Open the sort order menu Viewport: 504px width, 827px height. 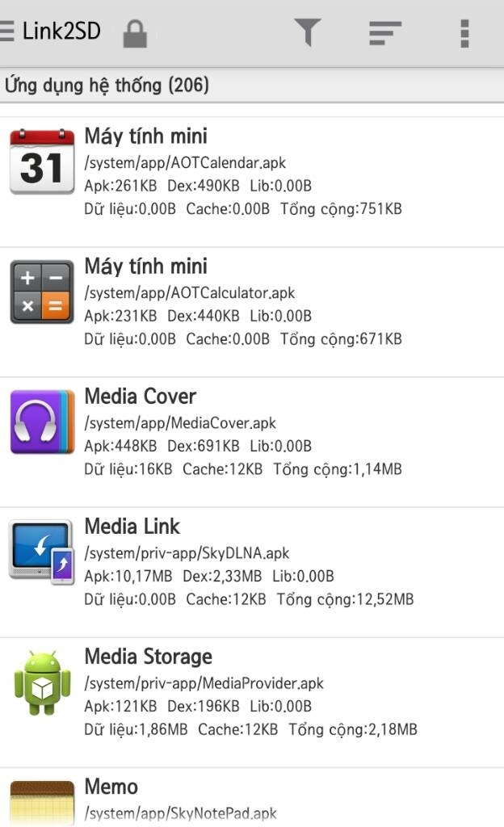click(x=385, y=33)
